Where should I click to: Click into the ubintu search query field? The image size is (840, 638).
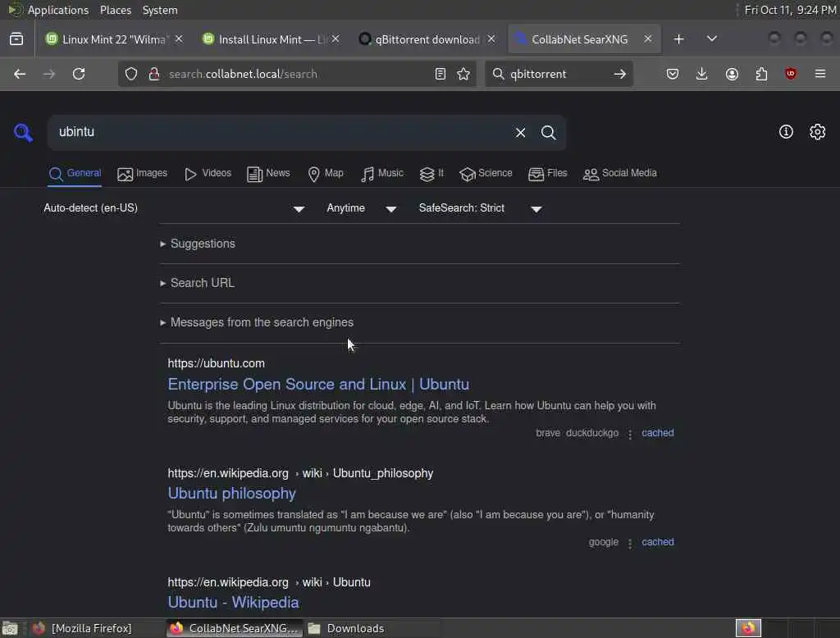279,132
